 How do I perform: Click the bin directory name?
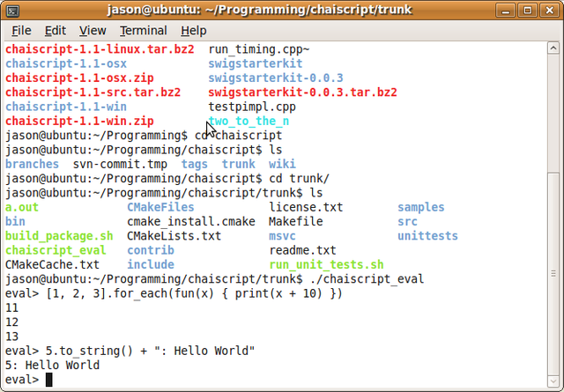click(x=15, y=221)
